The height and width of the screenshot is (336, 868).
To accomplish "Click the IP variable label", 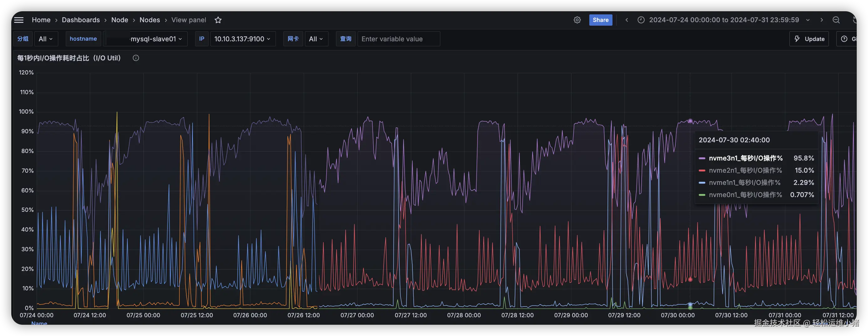I will coord(202,39).
